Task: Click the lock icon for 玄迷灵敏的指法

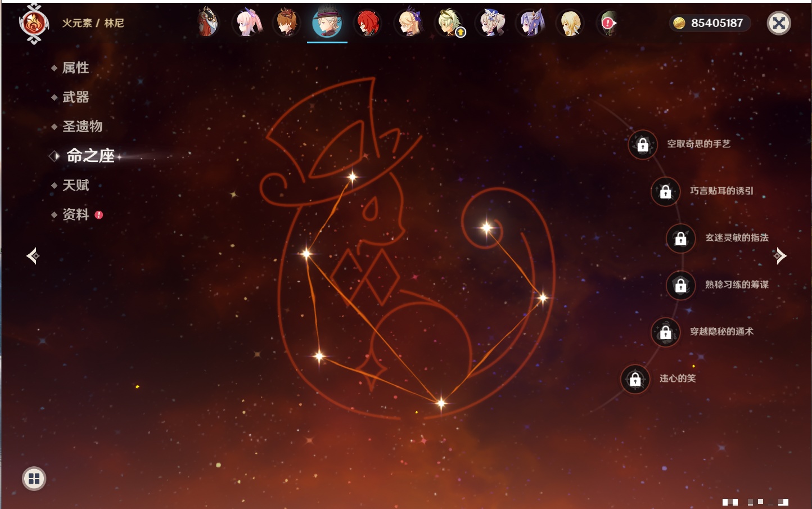Action: 681,238
